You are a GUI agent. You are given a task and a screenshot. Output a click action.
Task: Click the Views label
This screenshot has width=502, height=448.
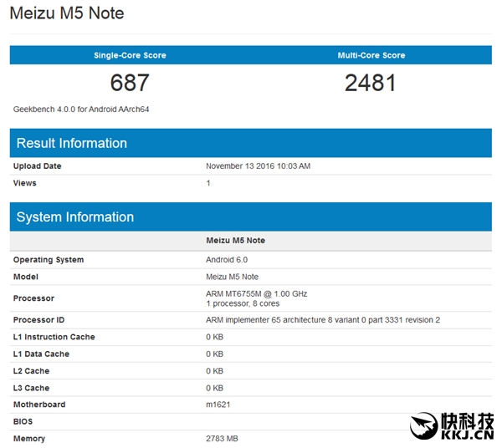24,183
